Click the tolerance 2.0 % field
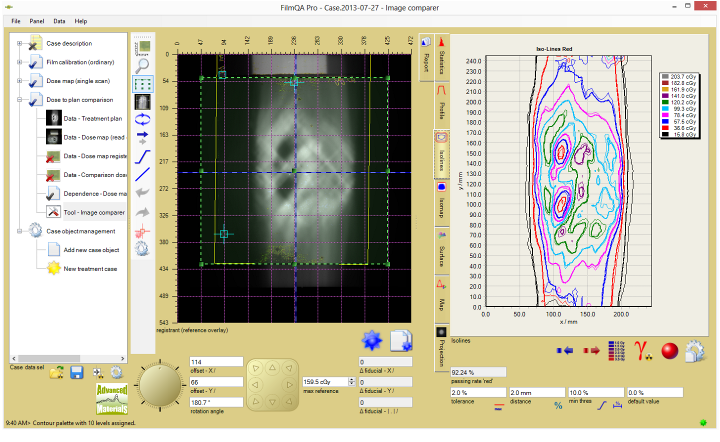Screen dimensions: 720x442 point(478,393)
